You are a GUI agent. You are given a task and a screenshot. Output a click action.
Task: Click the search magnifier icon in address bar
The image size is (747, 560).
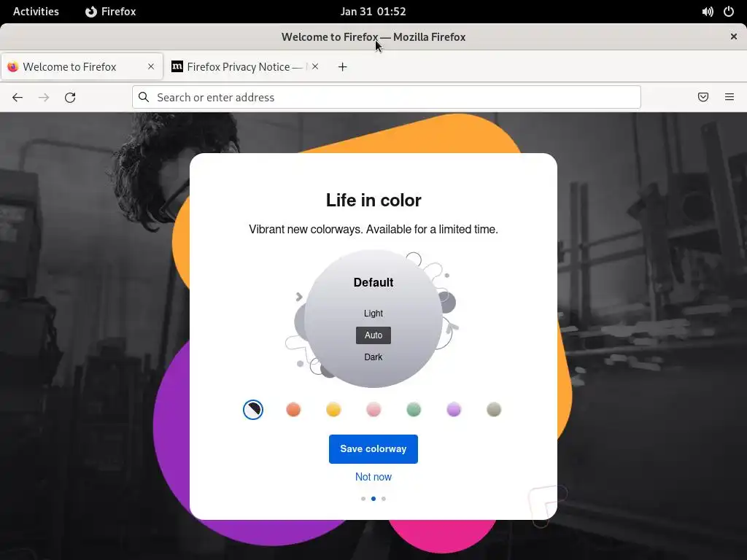coord(144,97)
